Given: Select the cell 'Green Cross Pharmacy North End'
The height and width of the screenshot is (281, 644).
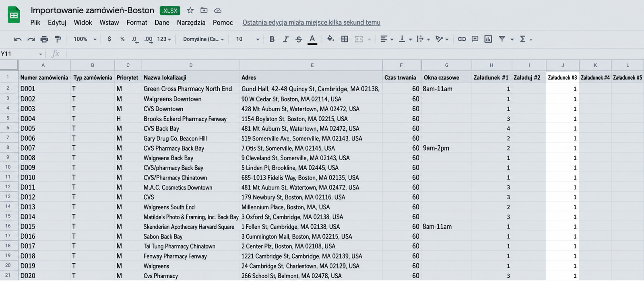Looking at the screenshot, I should click(x=191, y=89).
